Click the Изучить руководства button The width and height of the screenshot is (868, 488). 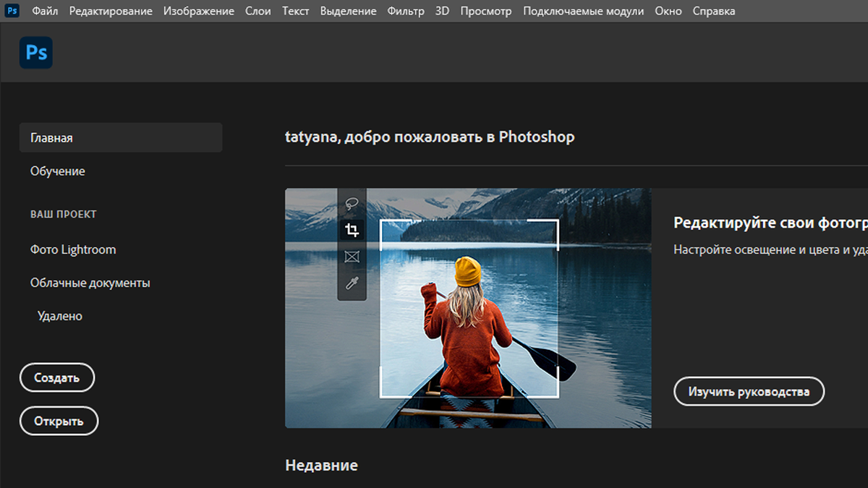coord(749,391)
